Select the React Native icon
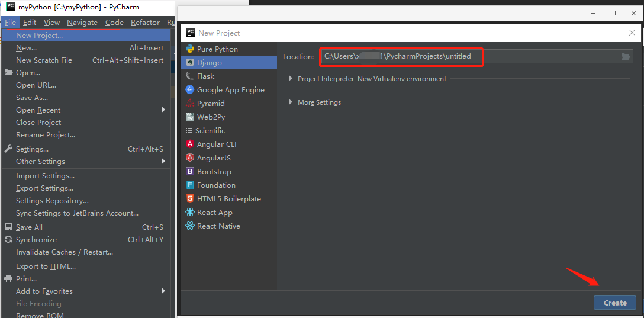 [190, 226]
